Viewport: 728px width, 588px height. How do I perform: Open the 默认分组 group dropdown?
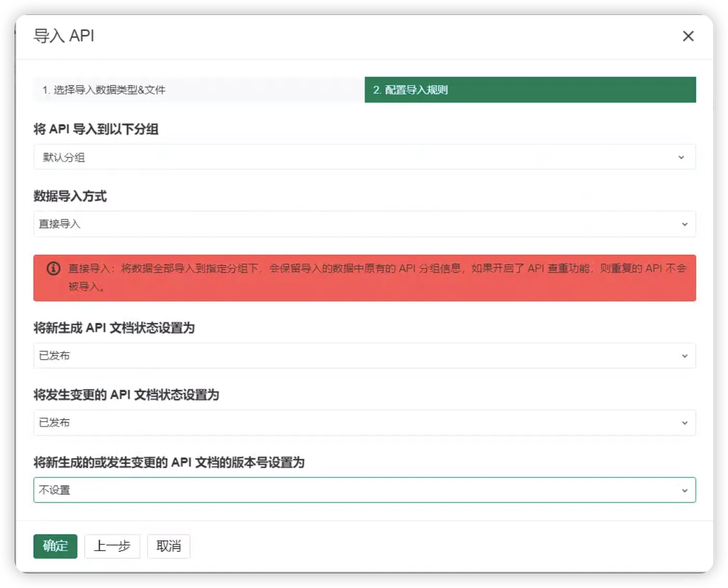tap(365, 157)
